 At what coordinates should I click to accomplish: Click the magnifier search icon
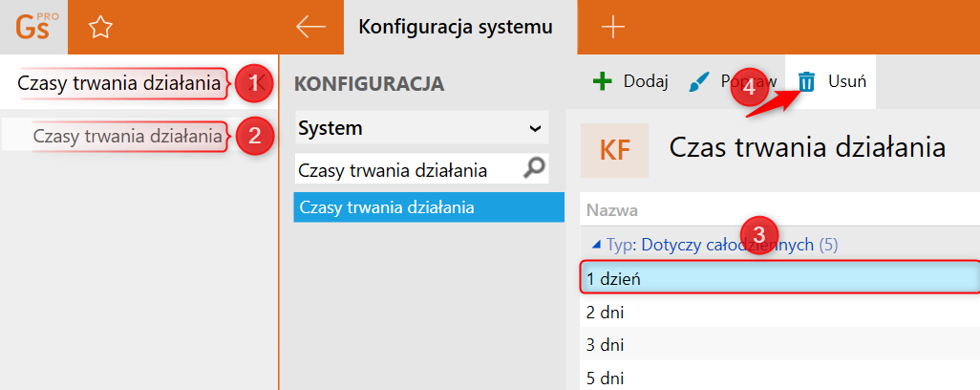(536, 169)
